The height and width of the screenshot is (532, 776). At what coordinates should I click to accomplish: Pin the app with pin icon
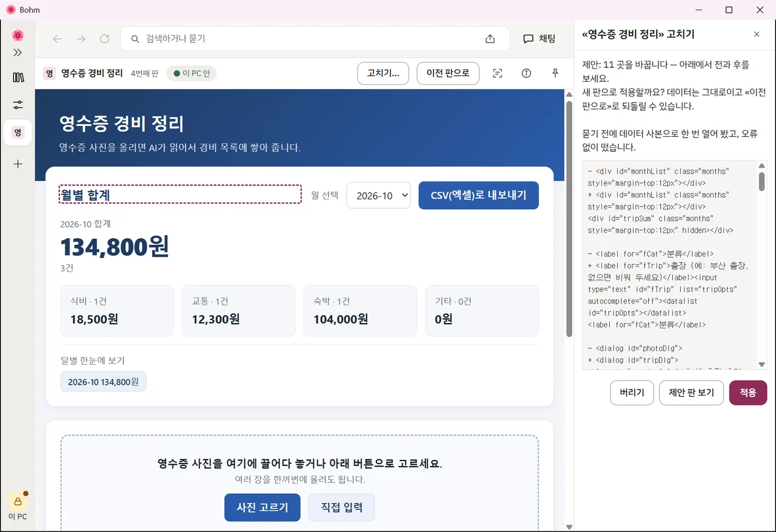click(x=555, y=73)
